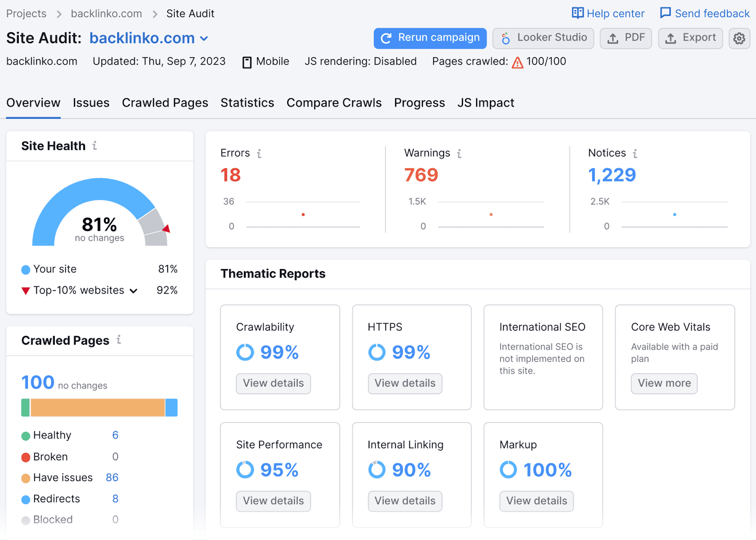The width and height of the screenshot is (756, 540).
Task: Click the Crawlability progress ring icon
Action: coord(245,352)
